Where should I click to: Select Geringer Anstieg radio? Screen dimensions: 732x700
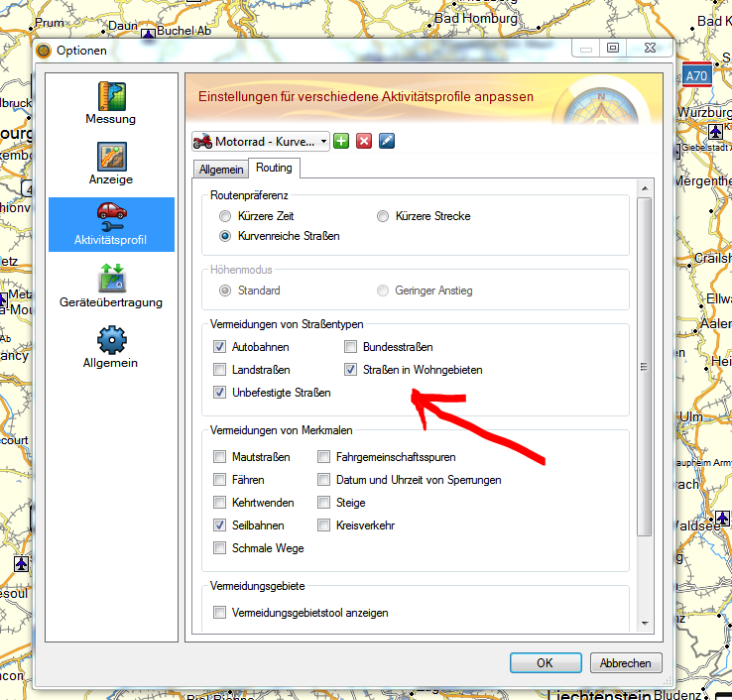(383, 291)
